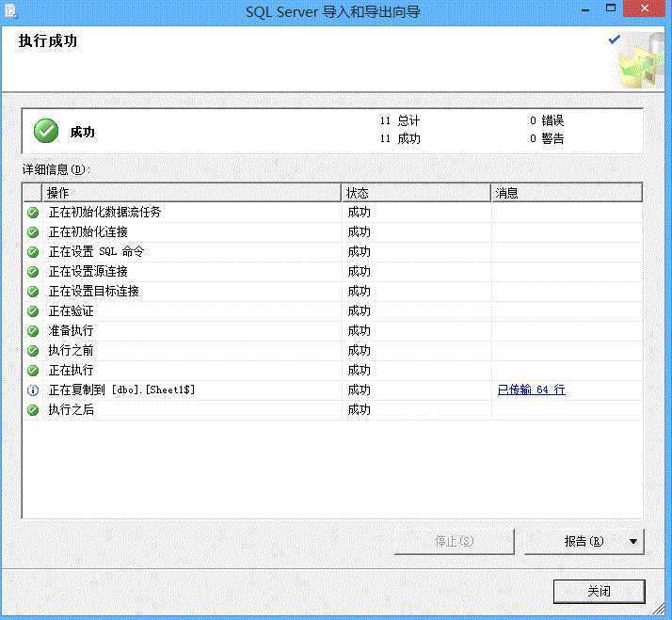Sort by the 状态 column header
The height and width of the screenshot is (620, 672).
click(416, 193)
